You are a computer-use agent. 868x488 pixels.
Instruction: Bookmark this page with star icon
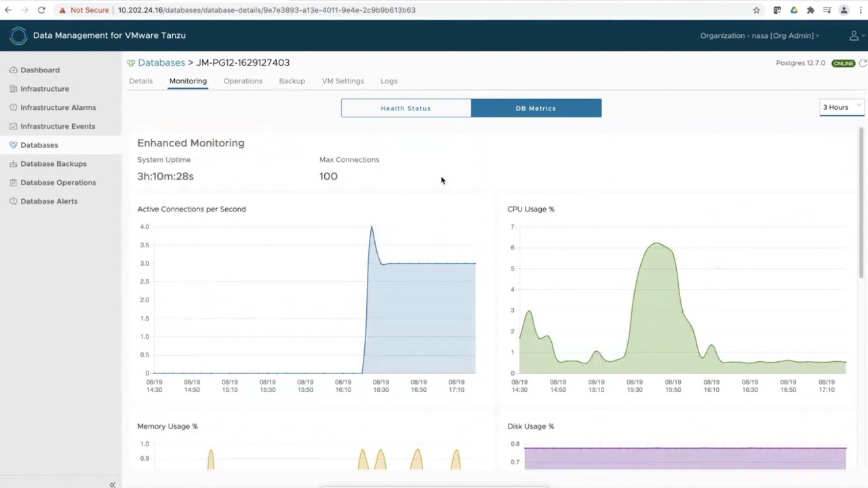(757, 10)
